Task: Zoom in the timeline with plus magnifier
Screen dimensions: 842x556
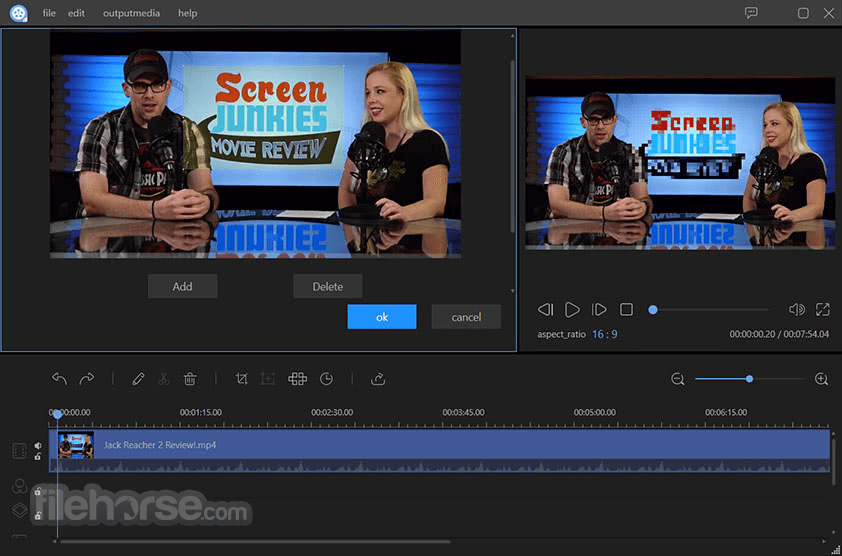Action: (x=821, y=379)
